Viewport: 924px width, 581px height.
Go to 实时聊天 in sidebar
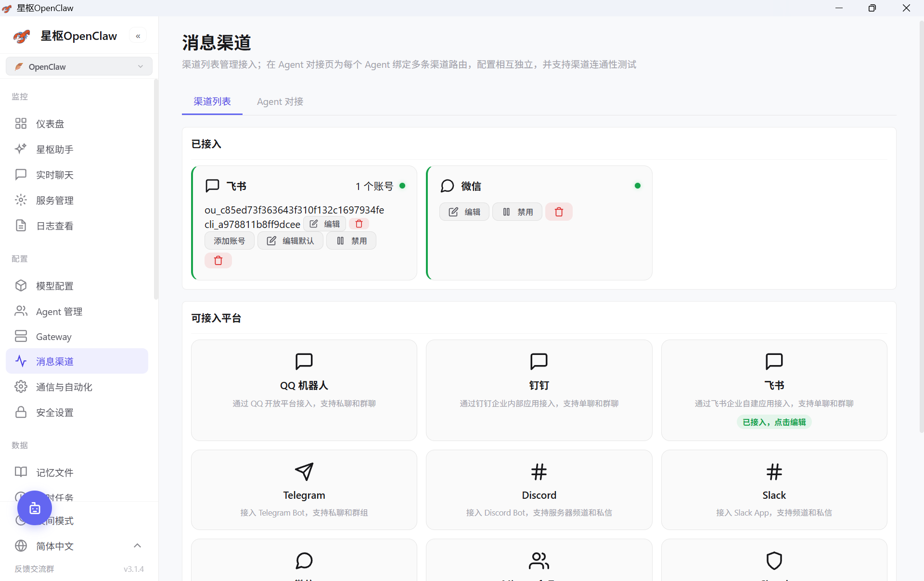(x=77, y=175)
